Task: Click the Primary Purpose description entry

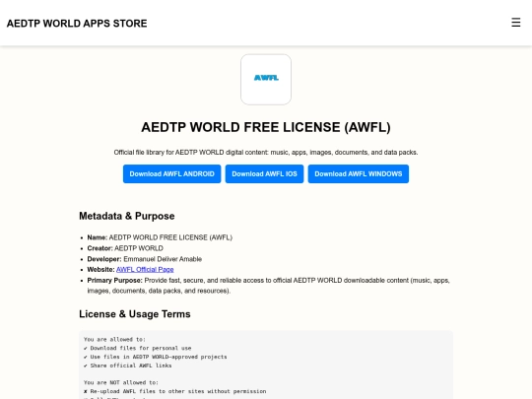Action: coord(268,286)
